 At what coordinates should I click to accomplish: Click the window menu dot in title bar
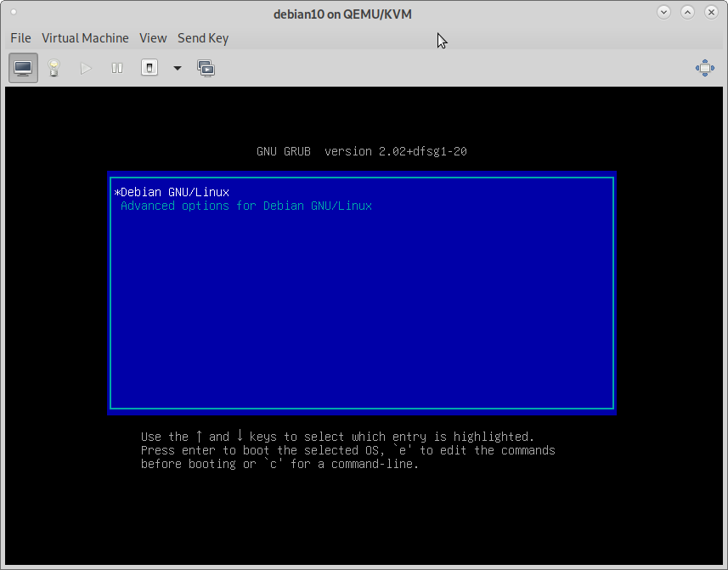[x=13, y=12]
